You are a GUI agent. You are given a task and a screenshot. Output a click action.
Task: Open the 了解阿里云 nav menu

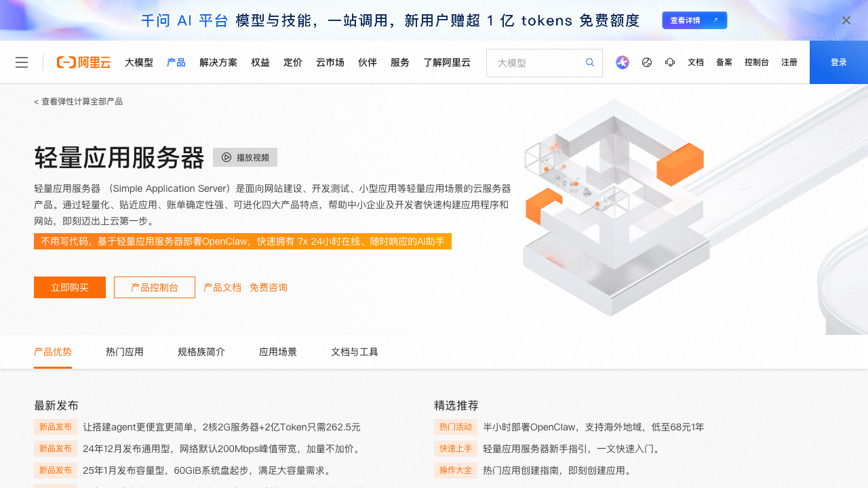pyautogui.click(x=447, y=62)
